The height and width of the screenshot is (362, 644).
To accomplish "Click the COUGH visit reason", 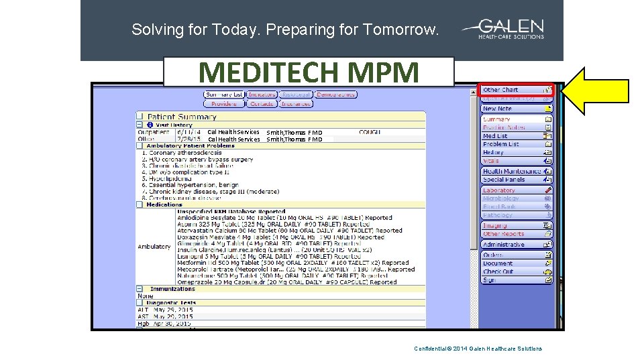I will point(370,132).
